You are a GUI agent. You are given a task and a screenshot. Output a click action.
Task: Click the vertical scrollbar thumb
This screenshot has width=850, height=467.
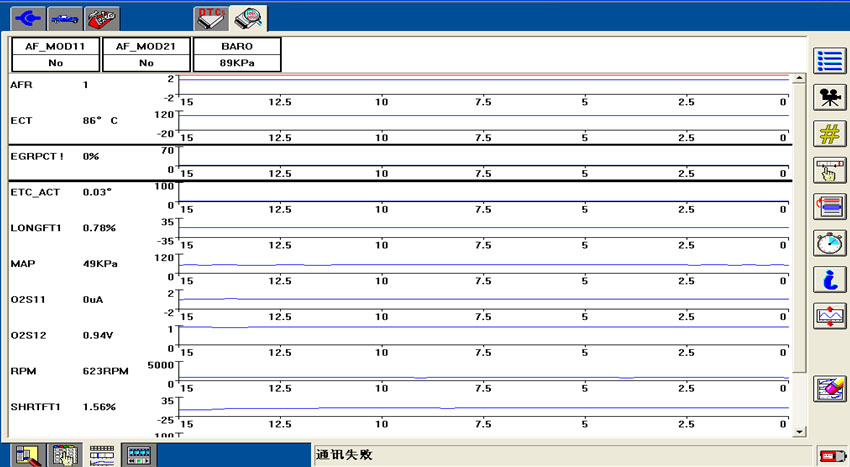[799, 228]
